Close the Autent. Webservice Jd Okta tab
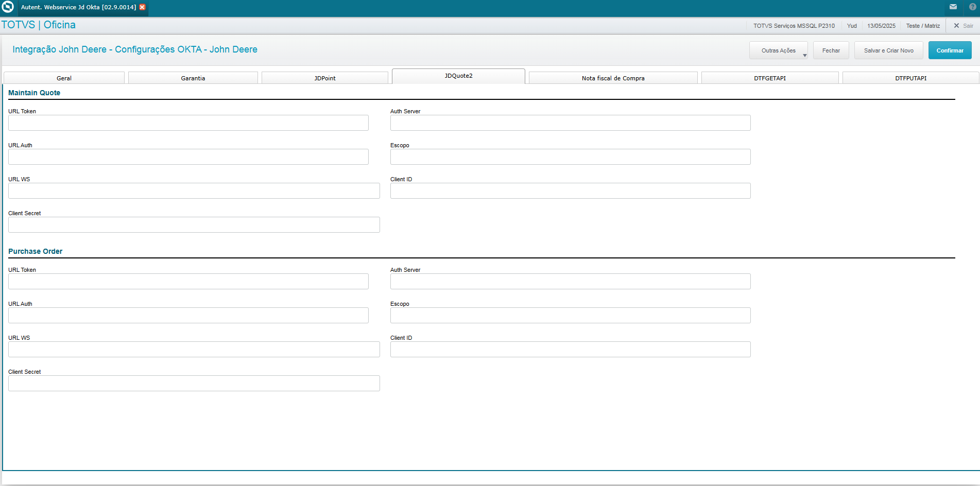This screenshot has width=980, height=486. [x=143, y=7]
